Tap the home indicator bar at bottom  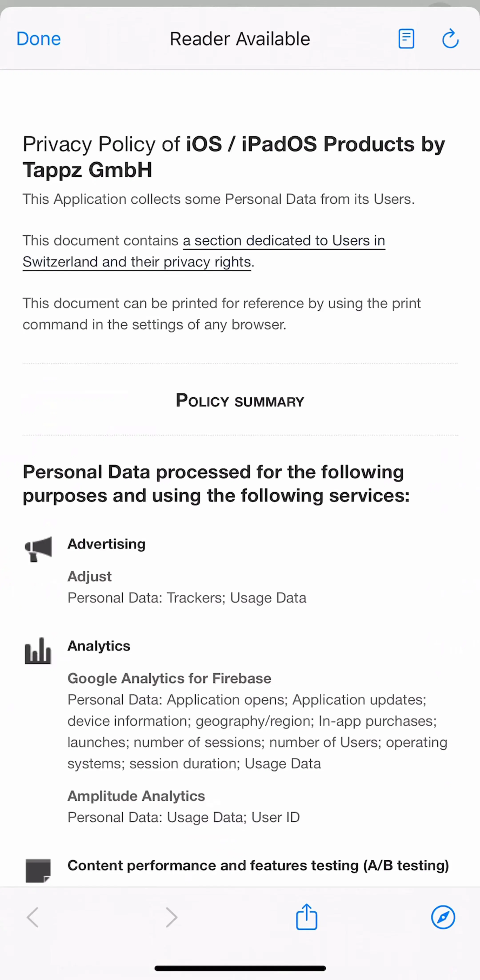(240, 968)
